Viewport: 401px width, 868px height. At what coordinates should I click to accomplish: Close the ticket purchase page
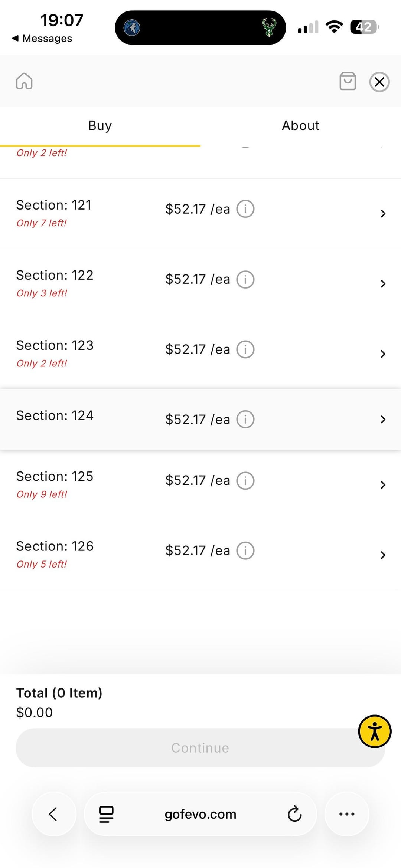[379, 82]
